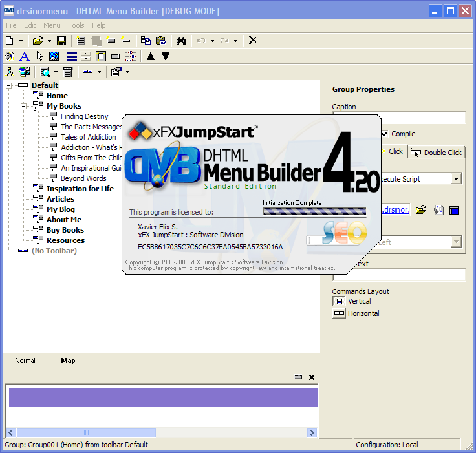Image resolution: width=476 pixels, height=453 pixels.
Task: Select the Inspiration for Life group
Action: pyautogui.click(x=80, y=189)
